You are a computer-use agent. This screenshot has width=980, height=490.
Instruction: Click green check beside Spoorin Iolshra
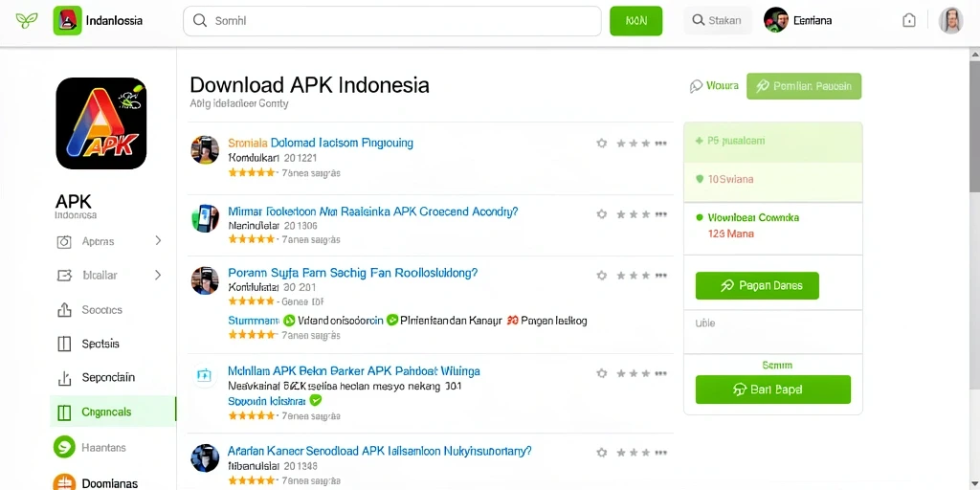tap(316, 400)
